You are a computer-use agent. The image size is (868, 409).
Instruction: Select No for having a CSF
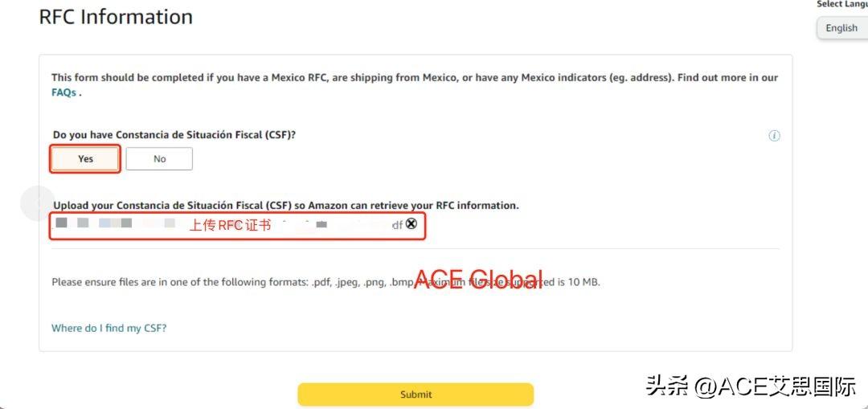(159, 159)
